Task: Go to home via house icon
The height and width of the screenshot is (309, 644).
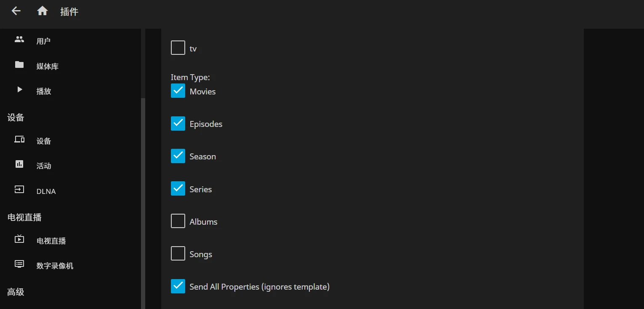Action: coord(42,11)
